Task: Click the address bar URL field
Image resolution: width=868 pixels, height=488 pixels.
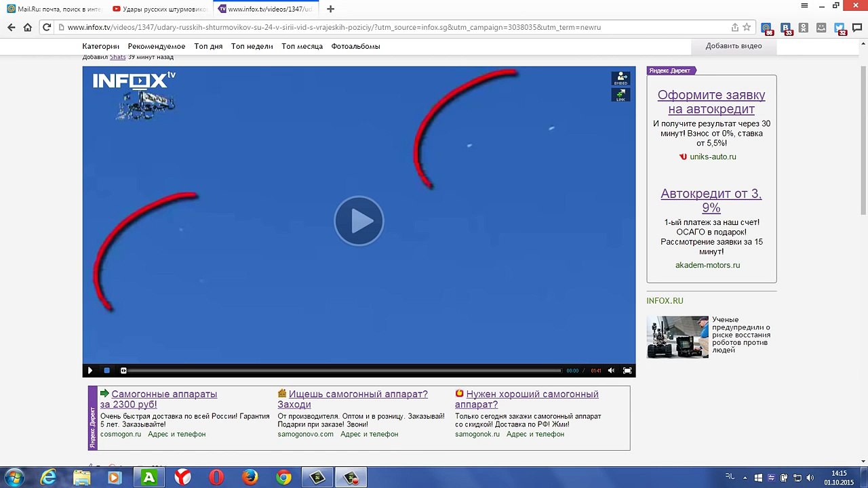Action: (x=393, y=27)
